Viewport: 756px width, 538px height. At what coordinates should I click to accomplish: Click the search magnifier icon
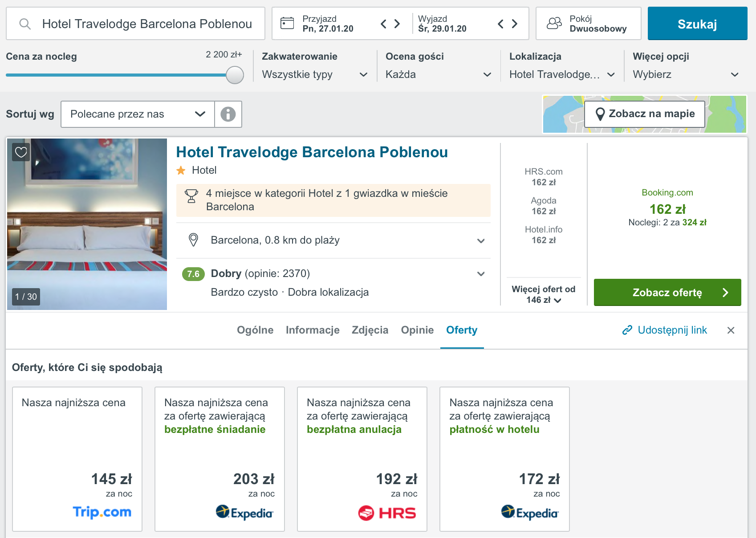25,24
